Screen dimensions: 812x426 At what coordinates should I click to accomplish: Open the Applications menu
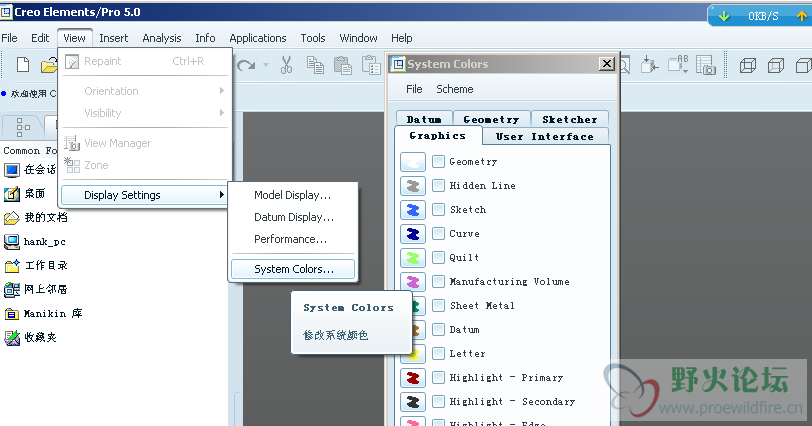click(x=257, y=38)
